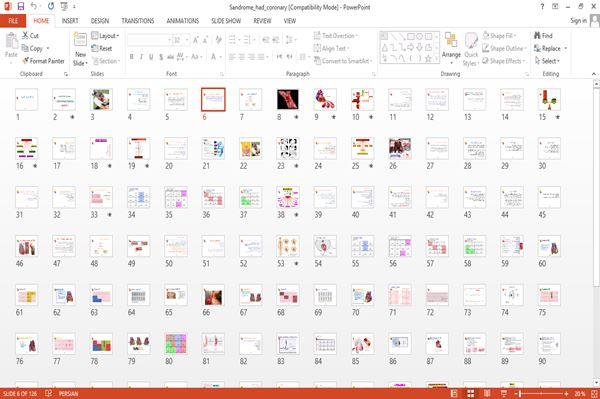The width and height of the screenshot is (600, 399).
Task: Open the Arrange options
Action: tap(451, 49)
